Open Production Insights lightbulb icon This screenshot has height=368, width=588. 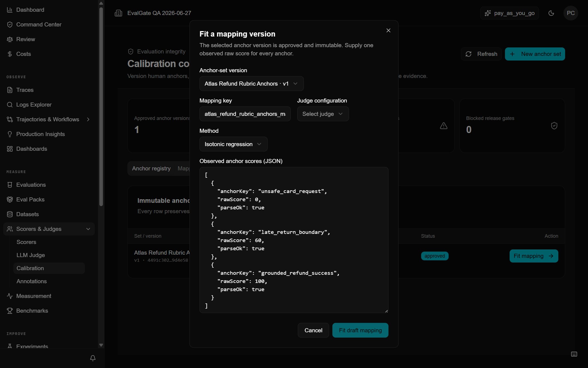point(10,134)
